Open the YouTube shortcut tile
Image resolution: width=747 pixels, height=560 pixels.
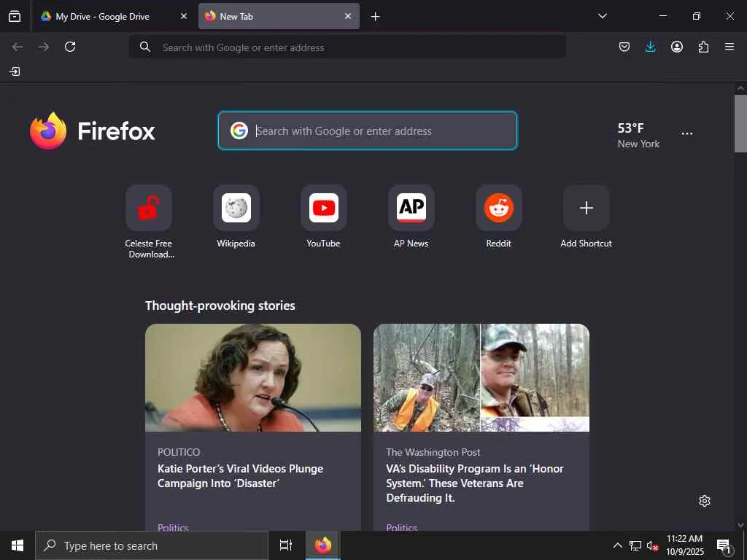click(324, 217)
